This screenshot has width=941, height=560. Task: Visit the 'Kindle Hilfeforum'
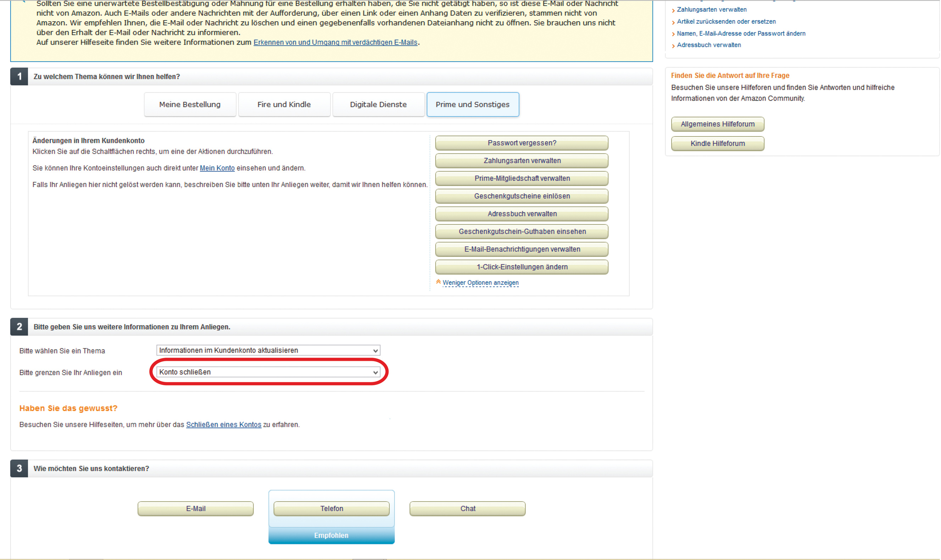click(x=718, y=144)
